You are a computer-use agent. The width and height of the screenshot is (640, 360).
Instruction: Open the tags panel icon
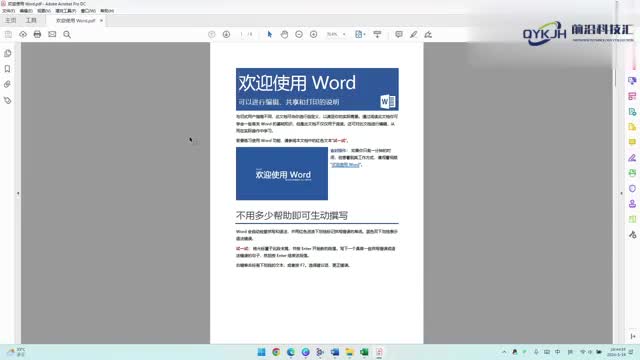[x=7, y=100]
